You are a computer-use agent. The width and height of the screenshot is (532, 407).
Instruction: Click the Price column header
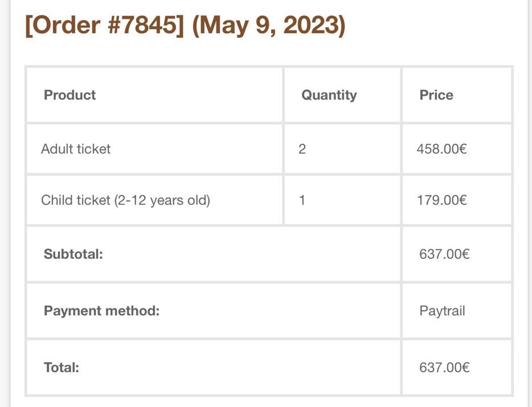pos(436,95)
